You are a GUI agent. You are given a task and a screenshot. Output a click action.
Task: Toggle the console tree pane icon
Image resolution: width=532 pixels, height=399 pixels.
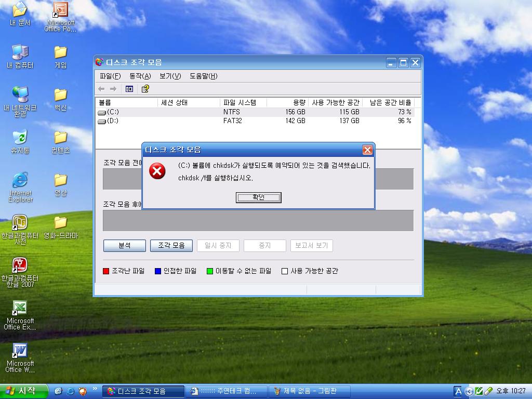(129, 89)
